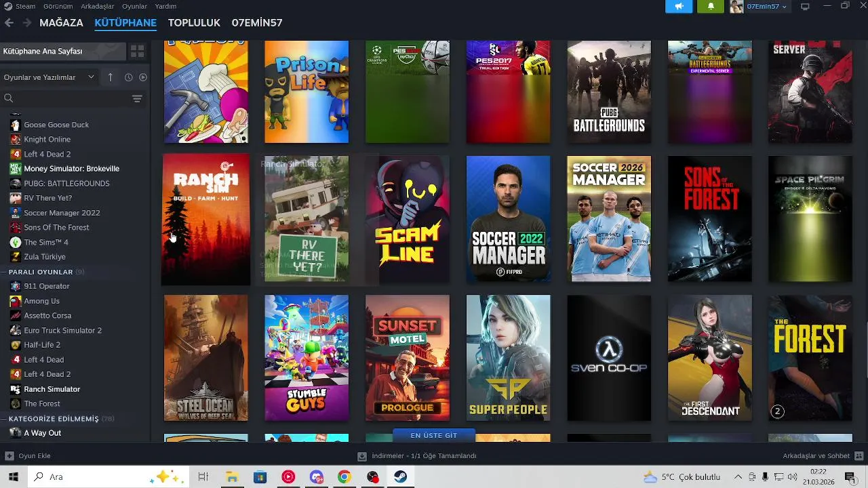The width and height of the screenshot is (868, 488).
Task: Open Windows notification center icon
Action: click(850, 477)
